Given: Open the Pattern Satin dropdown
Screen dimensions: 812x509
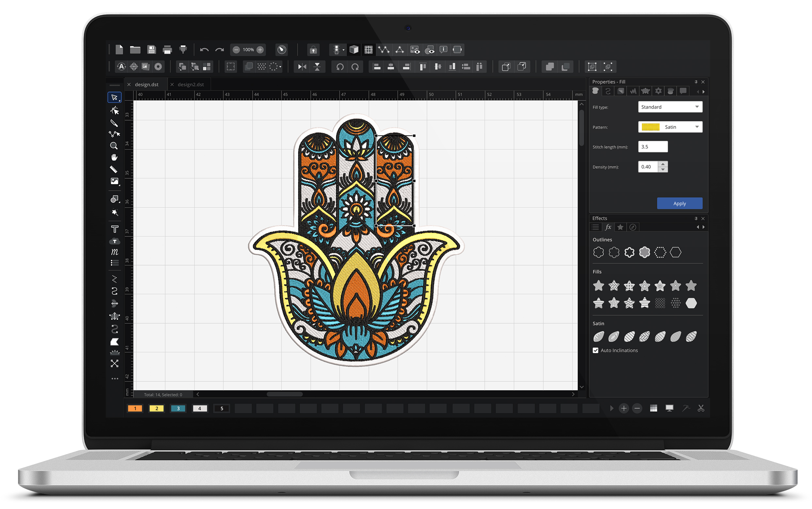Looking at the screenshot, I should pos(670,127).
